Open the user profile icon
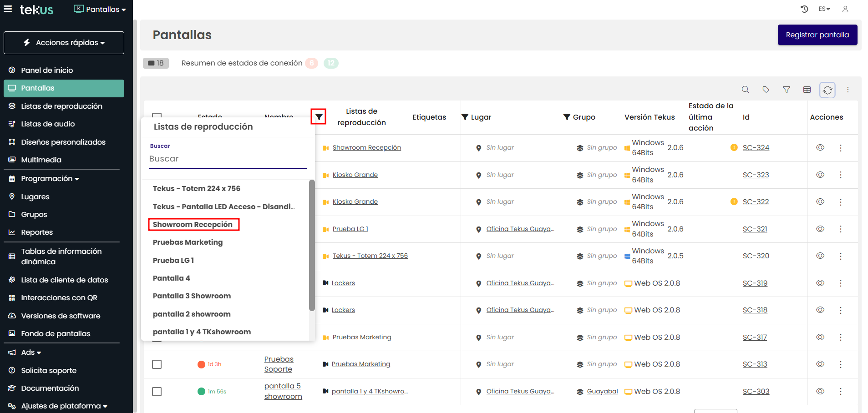 coord(845,9)
